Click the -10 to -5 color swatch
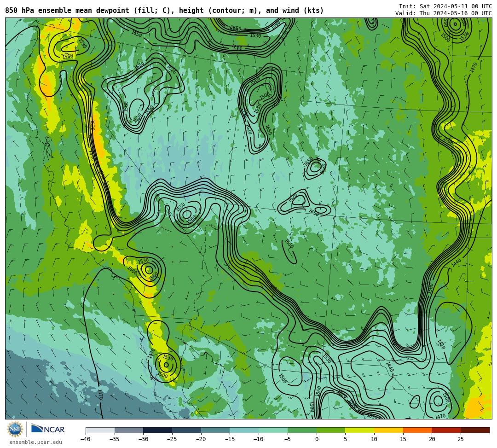The width and height of the screenshot is (497, 448). coord(273,430)
